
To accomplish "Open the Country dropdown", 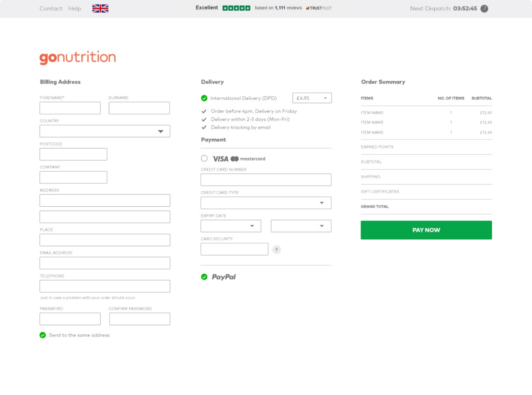I will click(x=105, y=131).
